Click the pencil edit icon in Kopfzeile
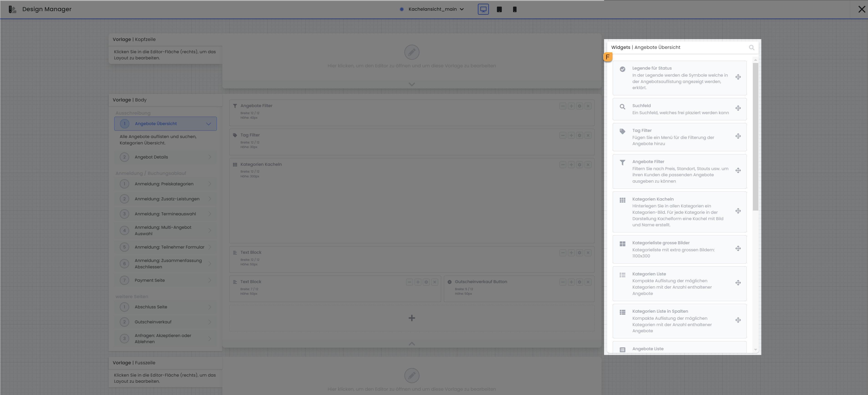 tap(411, 52)
